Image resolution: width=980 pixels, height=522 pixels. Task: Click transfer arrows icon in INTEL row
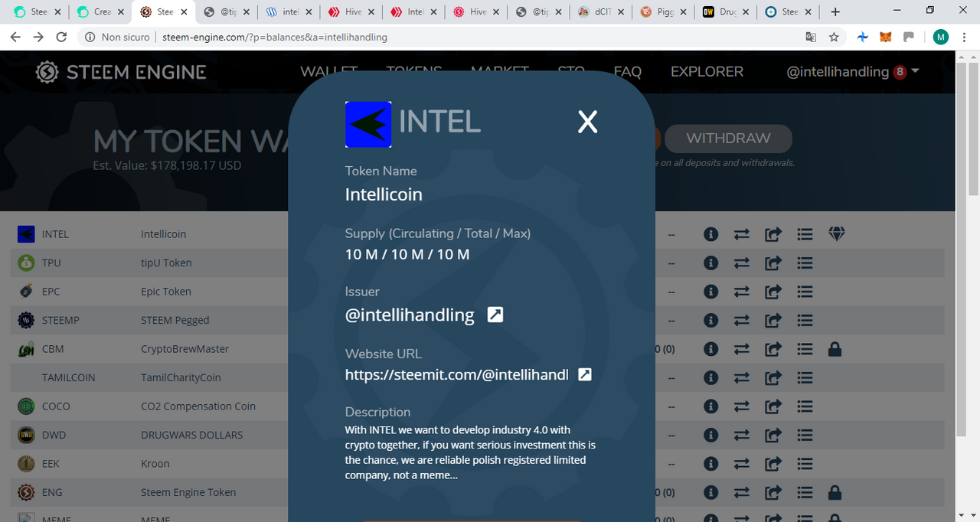coord(742,234)
